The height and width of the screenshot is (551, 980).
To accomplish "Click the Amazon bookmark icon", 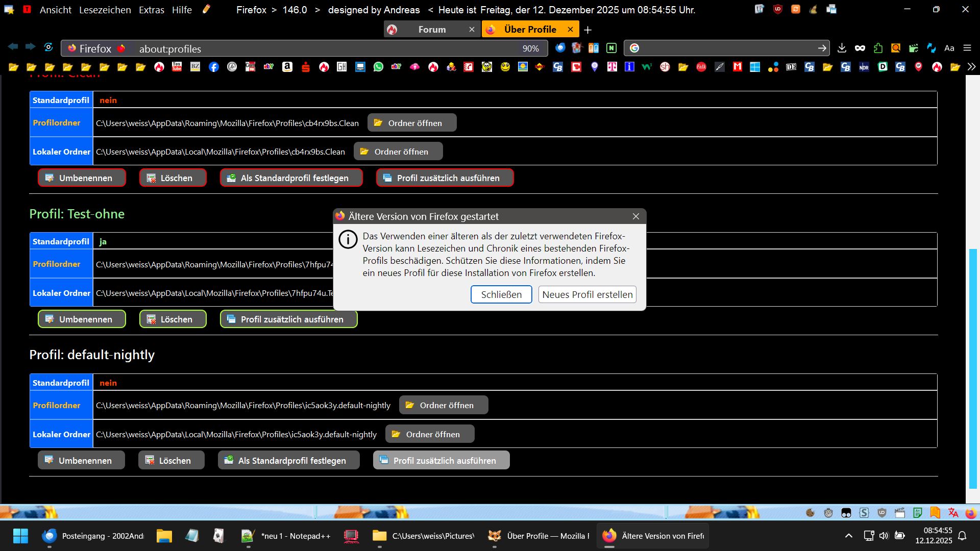I will coord(287,67).
